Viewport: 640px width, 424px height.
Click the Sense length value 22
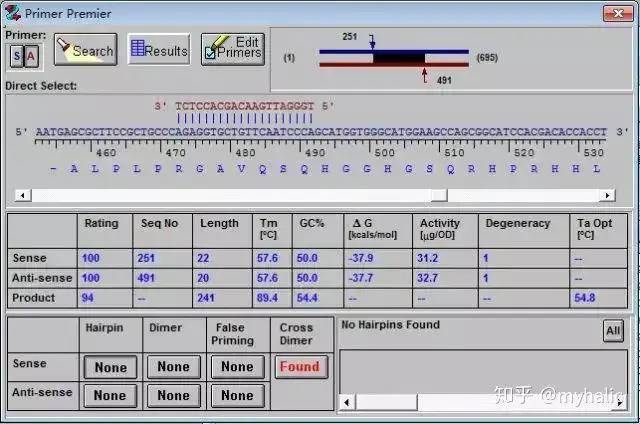tap(203, 258)
